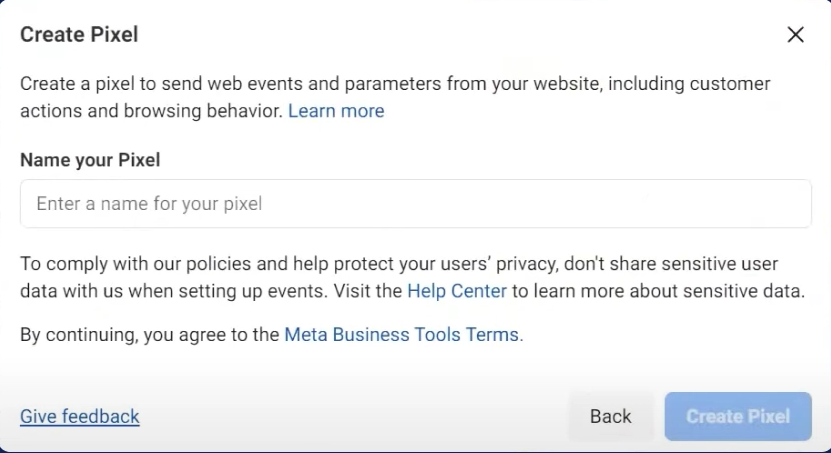Click the Give feedback link
831x453 pixels.
[x=80, y=416]
